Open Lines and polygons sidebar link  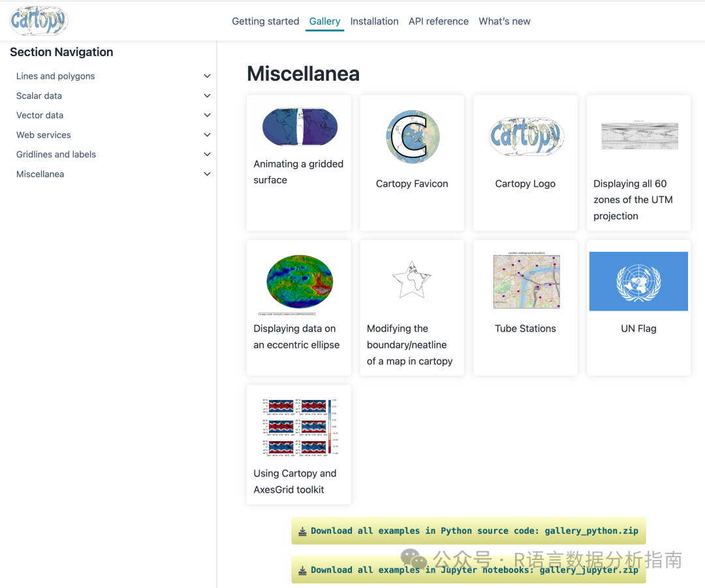55,76
